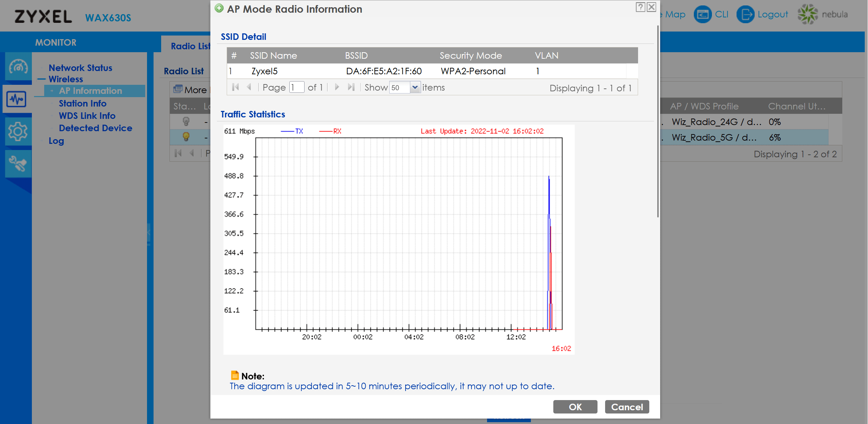868x424 pixels.
Task: Click the CLI console icon
Action: 703,14
